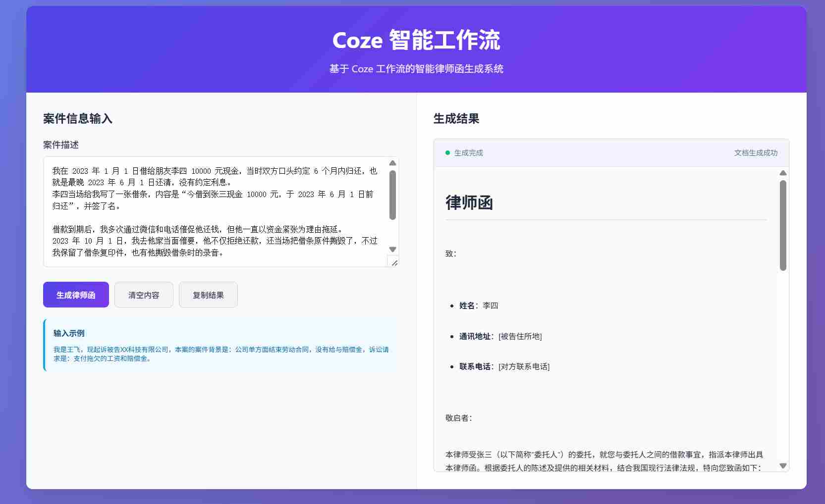Click the Coze 智能工作流 title
Screen dimensions: 825x504
tap(416, 40)
